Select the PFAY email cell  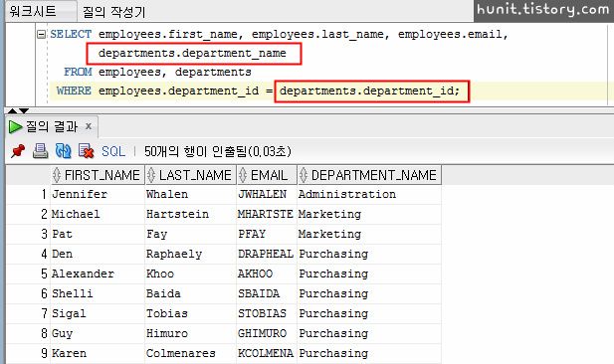[x=267, y=234]
